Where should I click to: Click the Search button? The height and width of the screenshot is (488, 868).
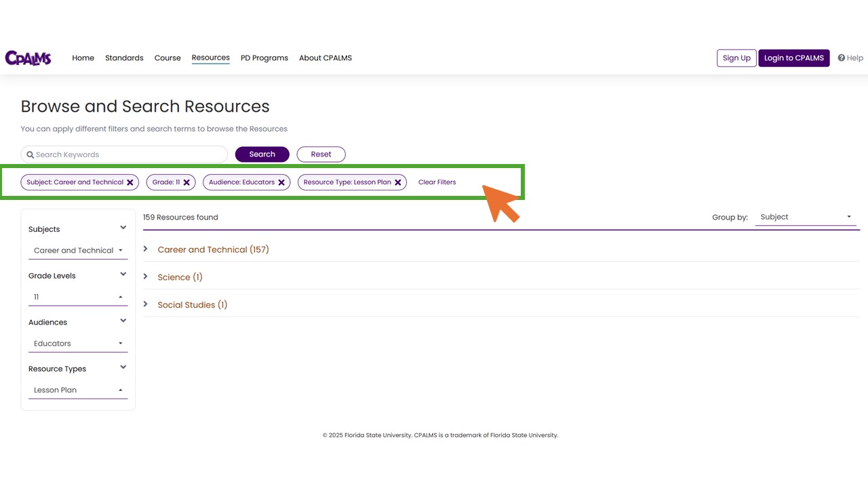point(262,154)
